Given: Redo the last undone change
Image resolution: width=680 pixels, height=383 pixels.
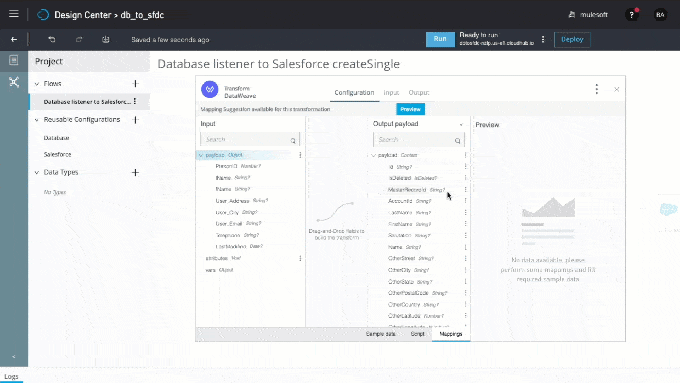Looking at the screenshot, I should 79,39.
